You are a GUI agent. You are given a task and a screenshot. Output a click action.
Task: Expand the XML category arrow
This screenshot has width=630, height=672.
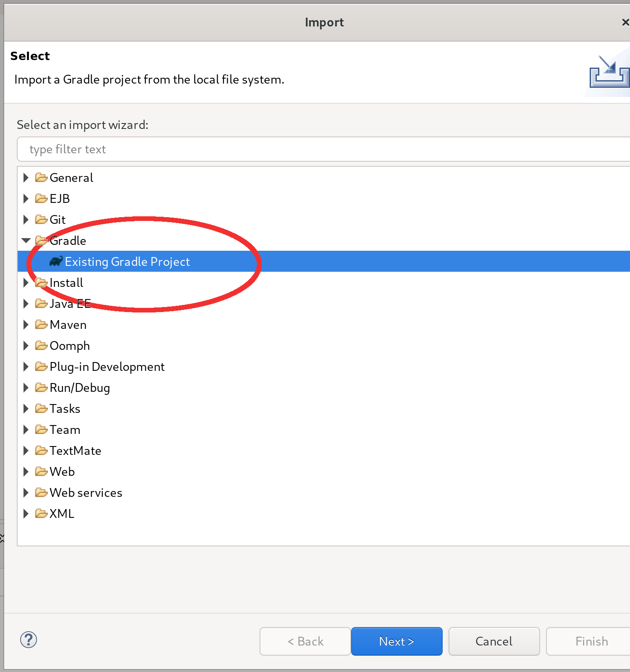click(26, 514)
